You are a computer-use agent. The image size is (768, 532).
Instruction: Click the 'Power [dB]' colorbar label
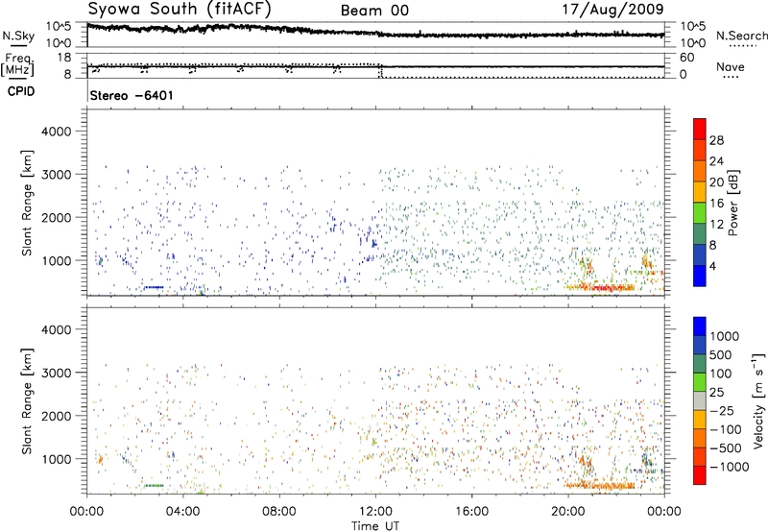pos(733,203)
